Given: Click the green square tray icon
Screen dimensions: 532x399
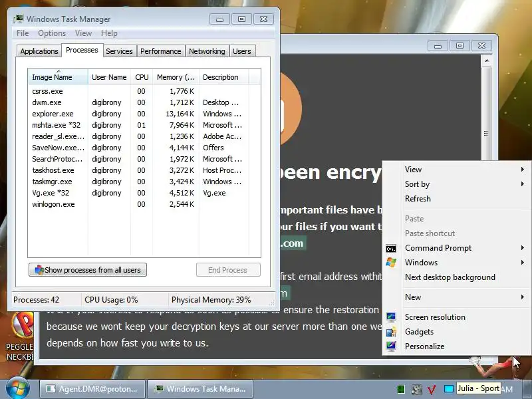Looking at the screenshot, I should click(401, 389).
